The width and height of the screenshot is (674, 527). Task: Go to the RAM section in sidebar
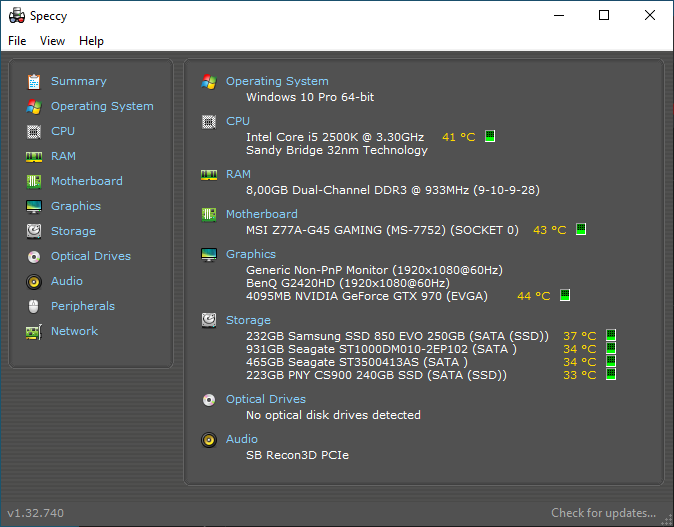[x=63, y=156]
